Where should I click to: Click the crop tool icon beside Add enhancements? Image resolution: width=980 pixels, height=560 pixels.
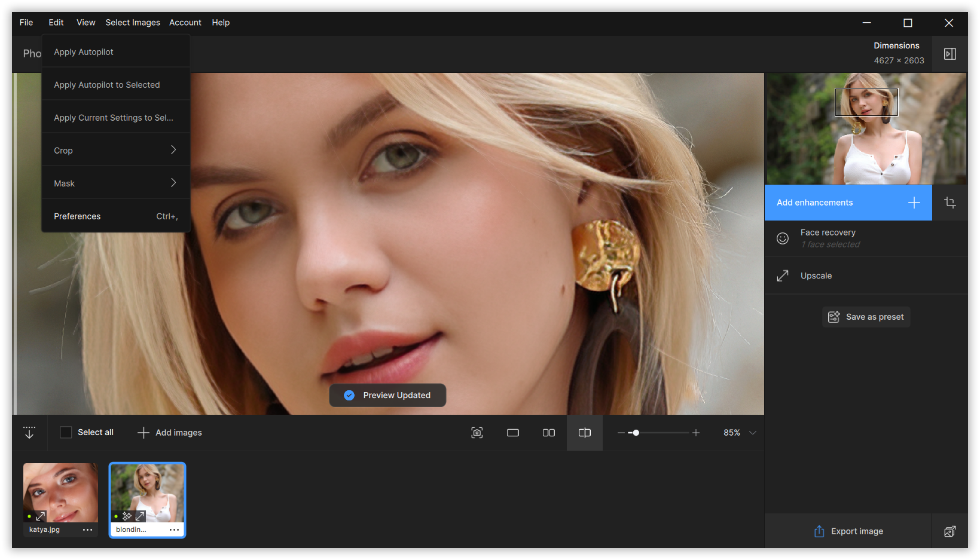[x=950, y=203]
